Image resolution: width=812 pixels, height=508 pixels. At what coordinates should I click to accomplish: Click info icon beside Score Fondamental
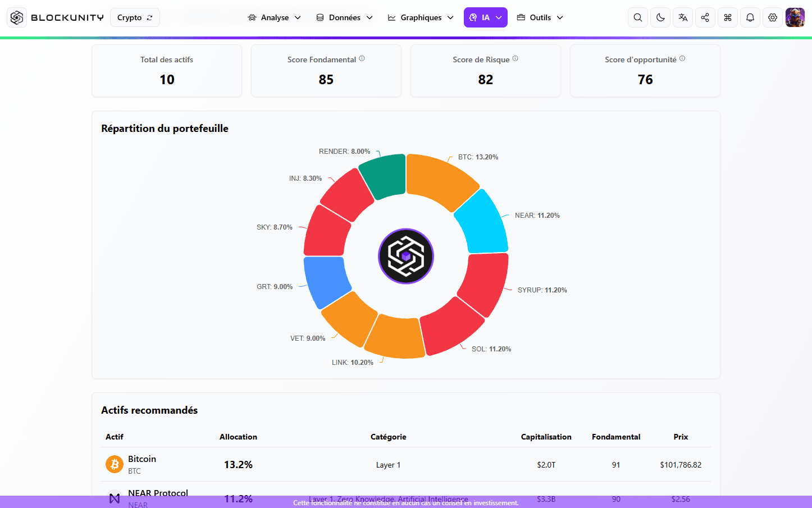362,58
